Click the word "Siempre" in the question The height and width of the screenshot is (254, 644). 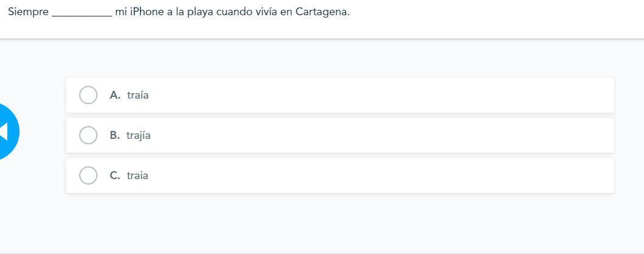[x=28, y=12]
